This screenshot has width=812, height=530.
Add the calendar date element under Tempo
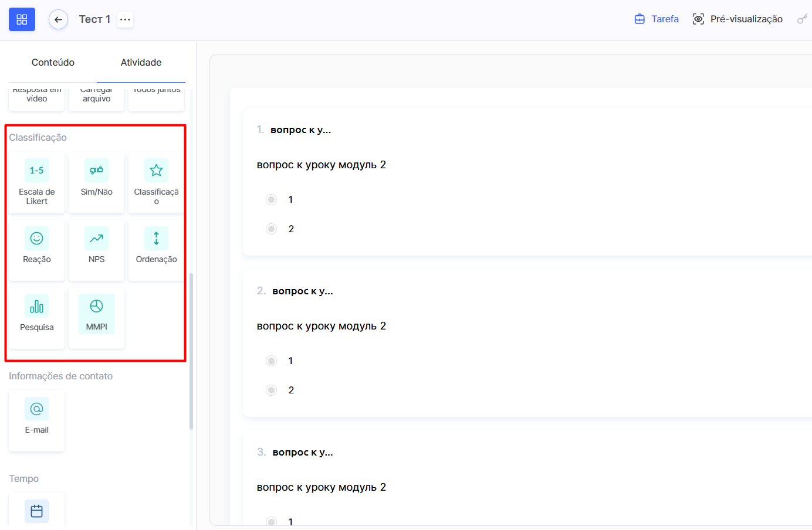[36, 511]
